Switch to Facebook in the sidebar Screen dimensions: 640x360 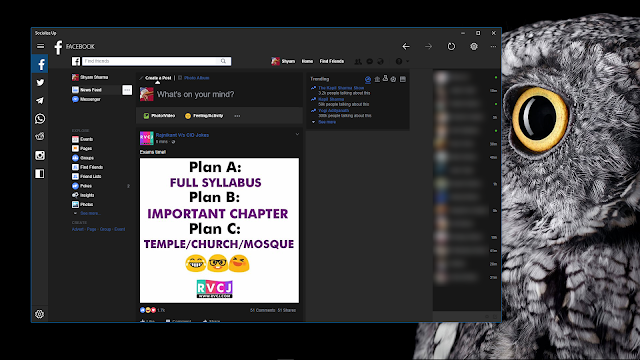click(x=40, y=64)
